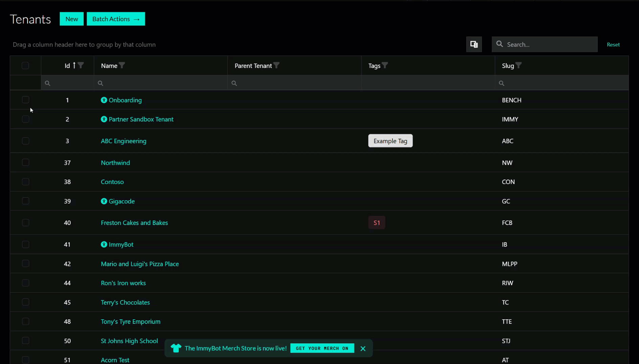
Task: Click the merch store t-shirt icon
Action: [176, 348]
